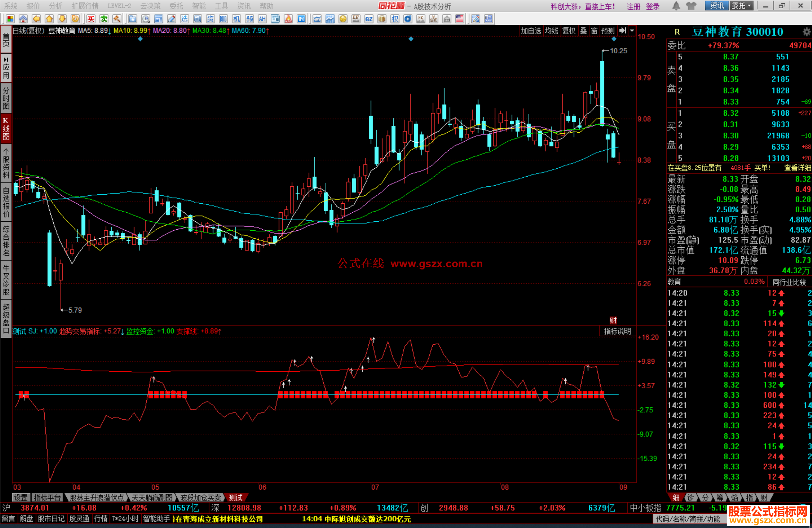Image resolution: width=812 pixels, height=528 pixels.
Task: Click the green 卖 (sell) toolbar icon
Action: click(104, 19)
